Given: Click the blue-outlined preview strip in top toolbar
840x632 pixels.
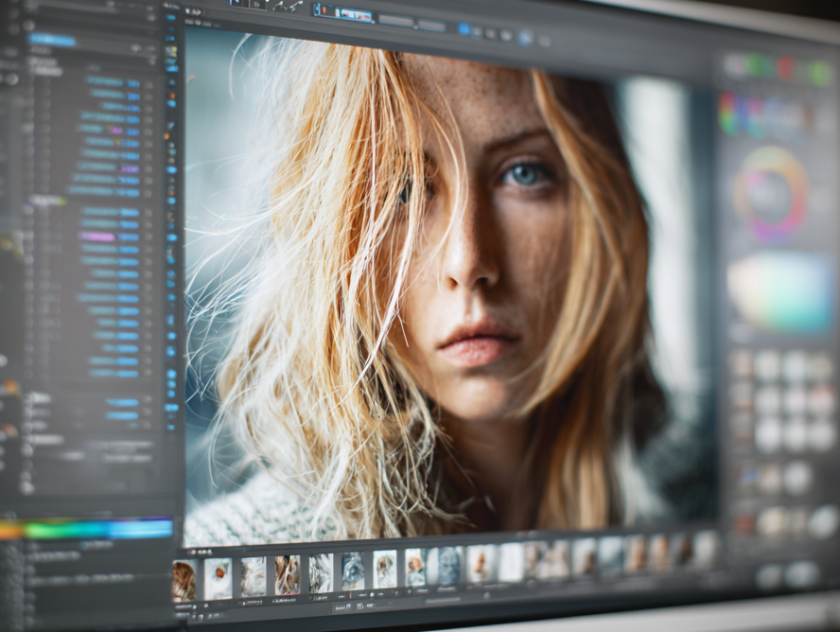Looking at the screenshot, I should pyautogui.click(x=342, y=13).
